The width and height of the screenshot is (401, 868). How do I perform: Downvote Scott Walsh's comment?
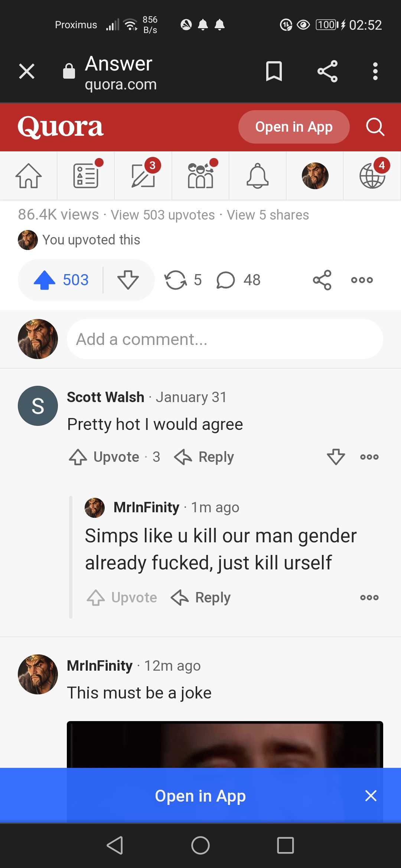click(x=336, y=457)
